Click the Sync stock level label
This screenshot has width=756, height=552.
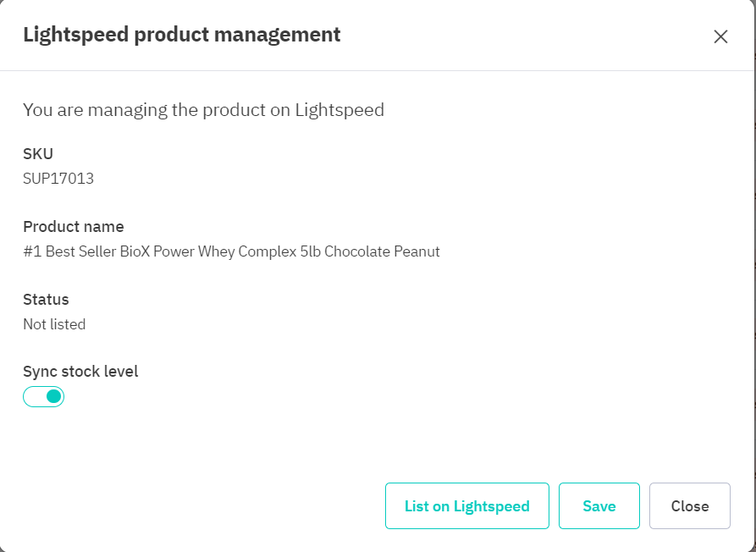click(x=80, y=372)
